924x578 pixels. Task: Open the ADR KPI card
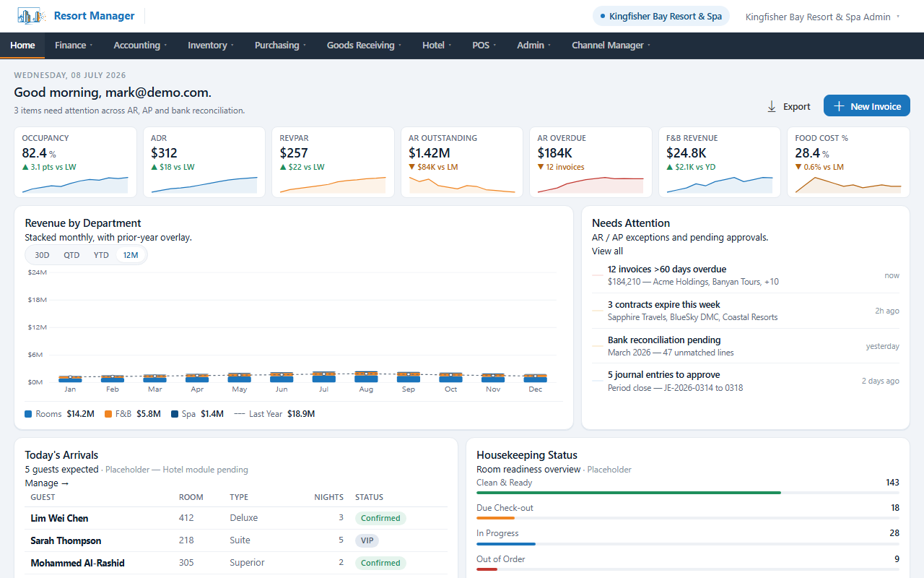pyautogui.click(x=204, y=162)
